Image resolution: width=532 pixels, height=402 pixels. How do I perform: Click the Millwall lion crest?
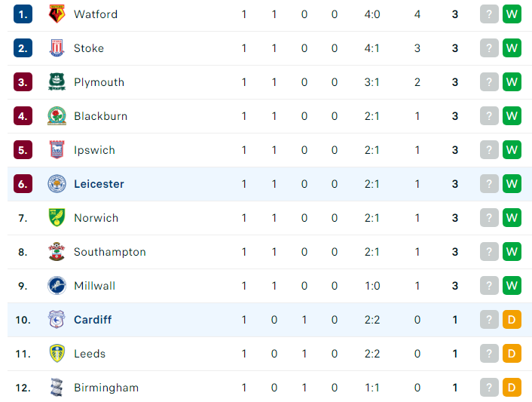(57, 286)
